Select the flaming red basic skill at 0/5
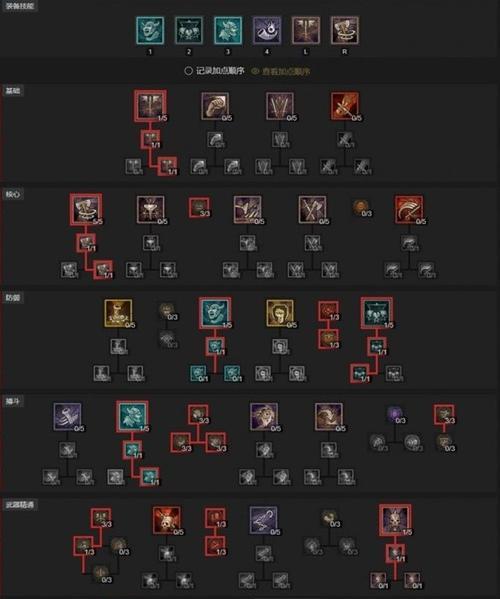500x599 pixels. [345, 106]
